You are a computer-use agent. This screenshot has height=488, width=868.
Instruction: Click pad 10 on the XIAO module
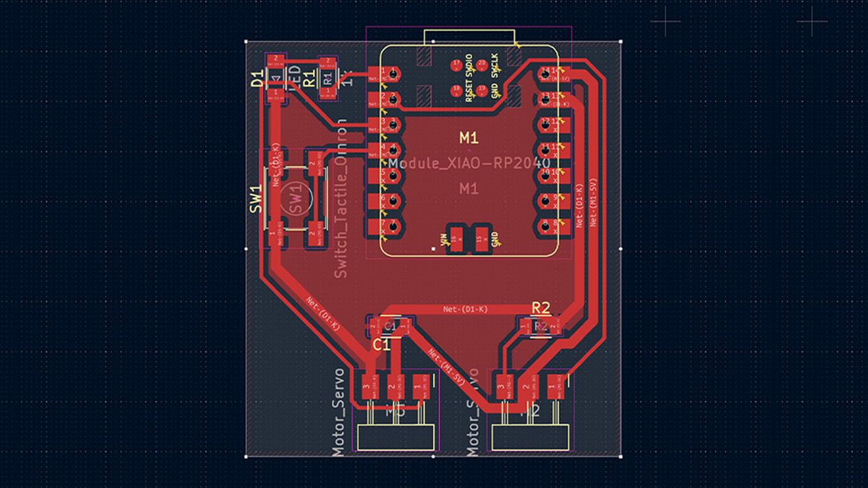[553, 176]
